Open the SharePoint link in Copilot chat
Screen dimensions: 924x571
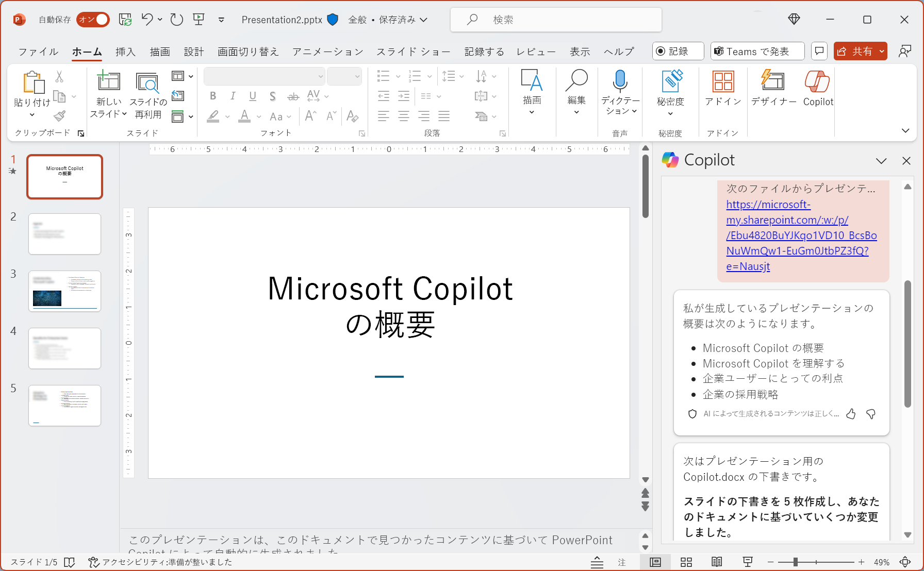(x=801, y=236)
